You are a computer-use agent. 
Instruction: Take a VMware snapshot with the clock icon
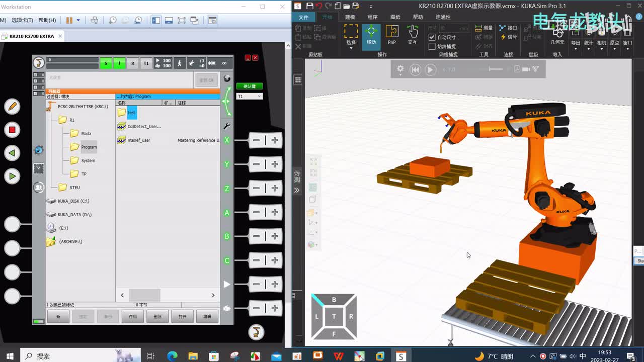pyautogui.click(x=113, y=20)
